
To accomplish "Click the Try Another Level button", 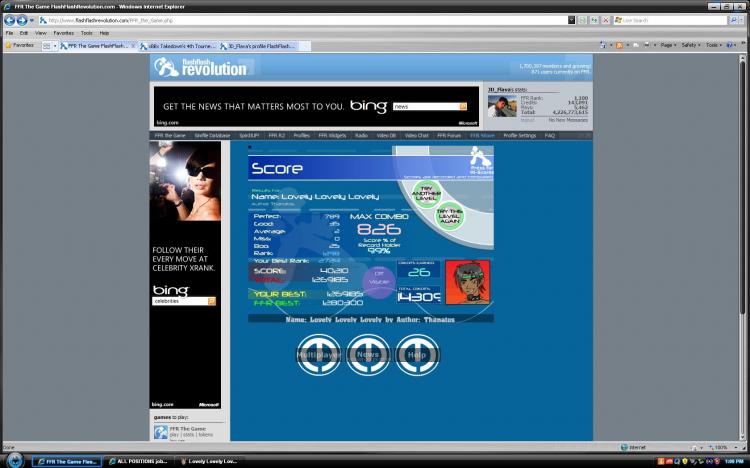I will click(426, 194).
